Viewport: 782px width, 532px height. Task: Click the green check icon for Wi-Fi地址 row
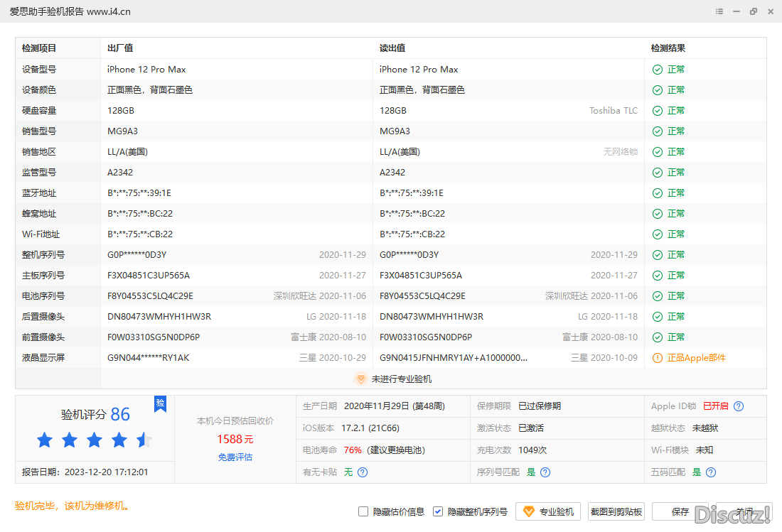(x=658, y=234)
